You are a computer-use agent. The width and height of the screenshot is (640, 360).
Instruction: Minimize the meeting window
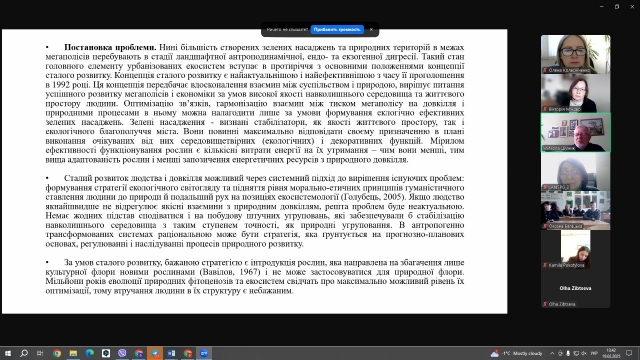click(x=601, y=7)
